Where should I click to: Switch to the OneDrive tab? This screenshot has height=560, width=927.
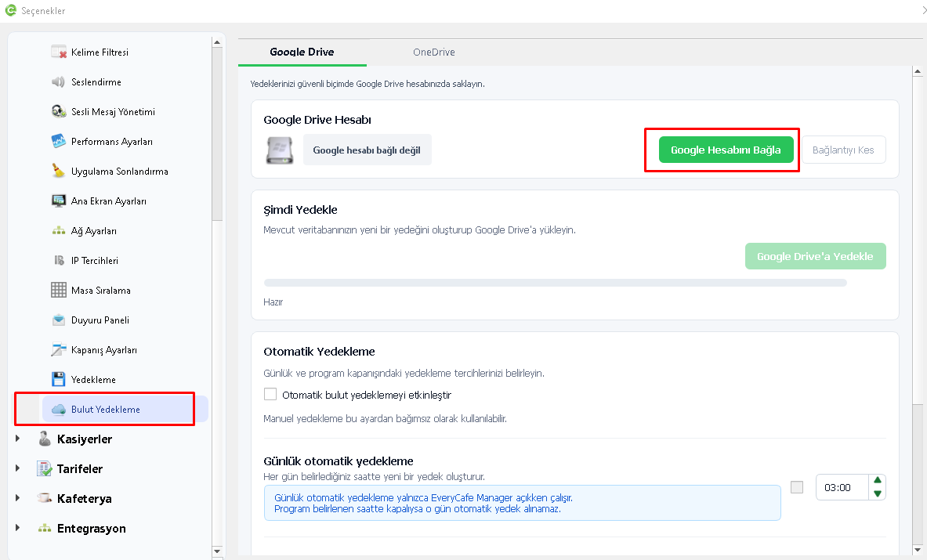tap(434, 52)
